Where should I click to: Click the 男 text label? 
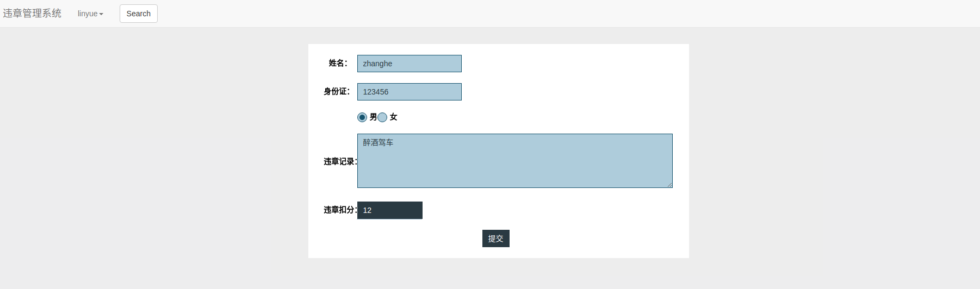point(373,117)
